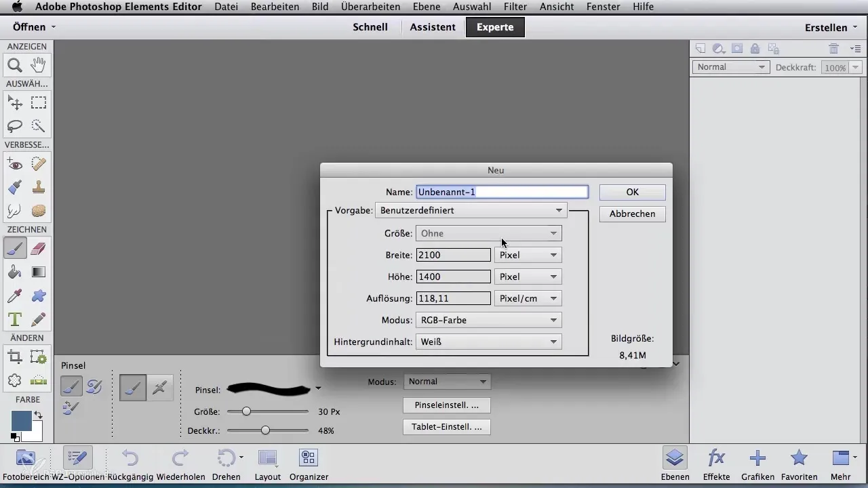Select the Smart Brush tool

click(15, 187)
